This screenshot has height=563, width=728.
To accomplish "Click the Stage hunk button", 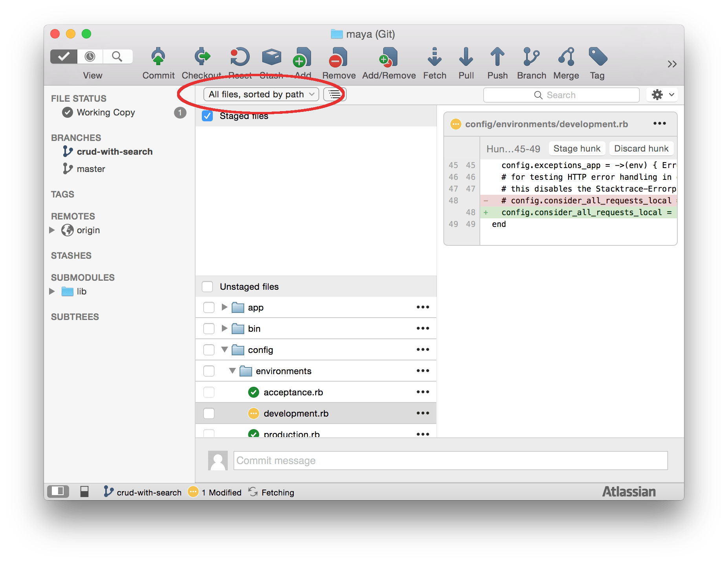I will coord(576,148).
